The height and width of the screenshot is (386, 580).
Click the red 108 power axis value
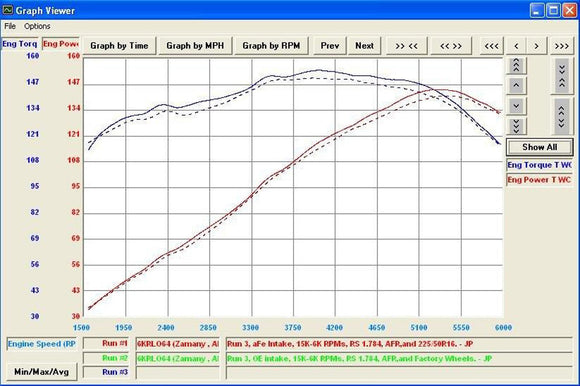(x=74, y=160)
